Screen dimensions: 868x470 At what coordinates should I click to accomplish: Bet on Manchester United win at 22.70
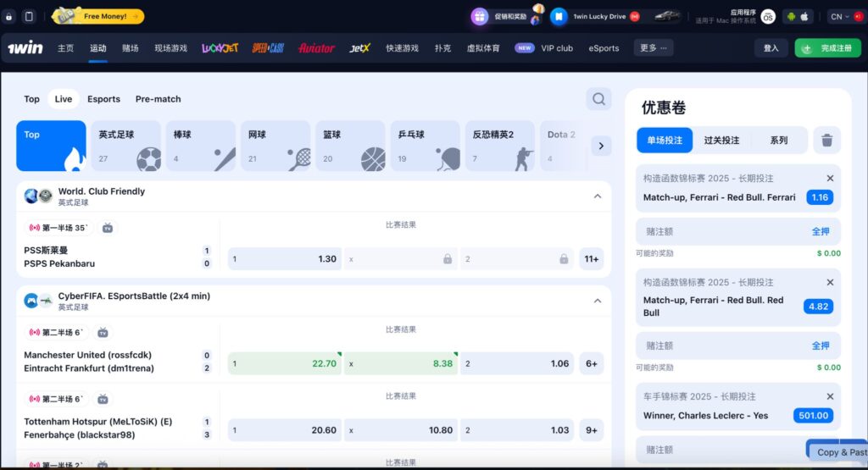285,363
